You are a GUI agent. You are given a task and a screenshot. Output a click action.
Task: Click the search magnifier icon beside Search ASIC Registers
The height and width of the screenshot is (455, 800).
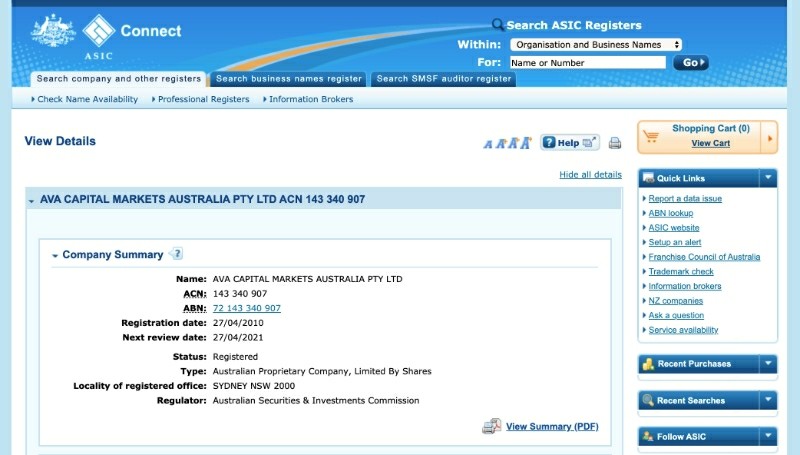point(497,24)
